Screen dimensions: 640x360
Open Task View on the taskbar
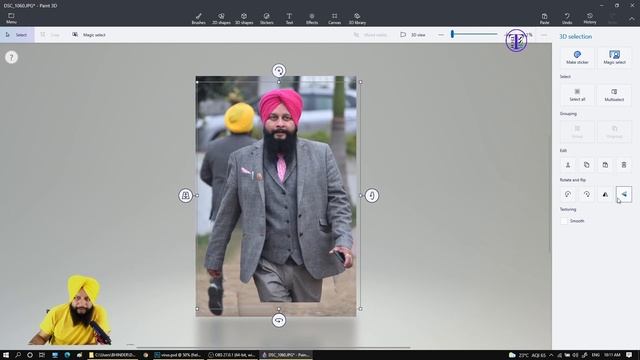42,355
